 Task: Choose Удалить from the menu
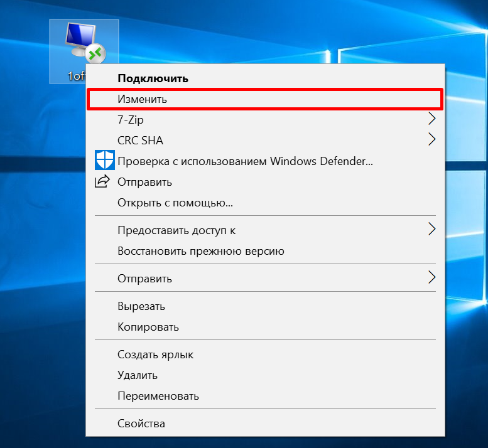[x=265, y=375]
